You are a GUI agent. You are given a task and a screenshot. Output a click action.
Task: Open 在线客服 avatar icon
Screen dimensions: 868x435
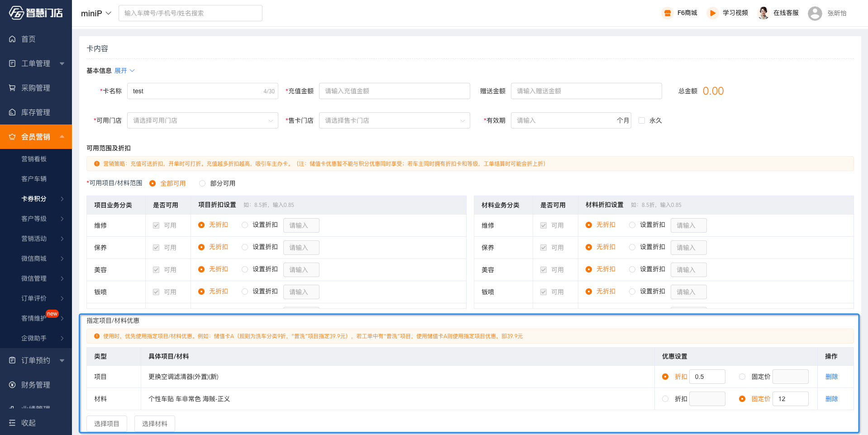763,13
